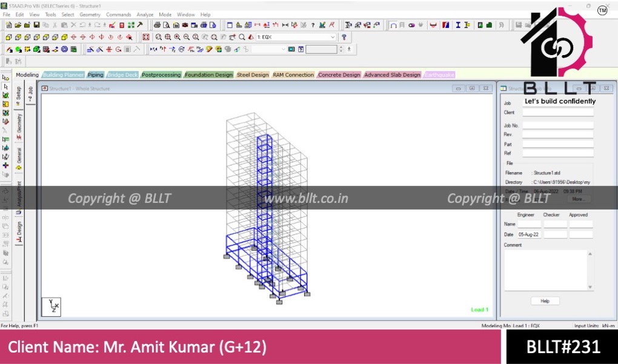This screenshot has width=618, height=364.
Task: Click the Part input field
Action: [x=557, y=144]
